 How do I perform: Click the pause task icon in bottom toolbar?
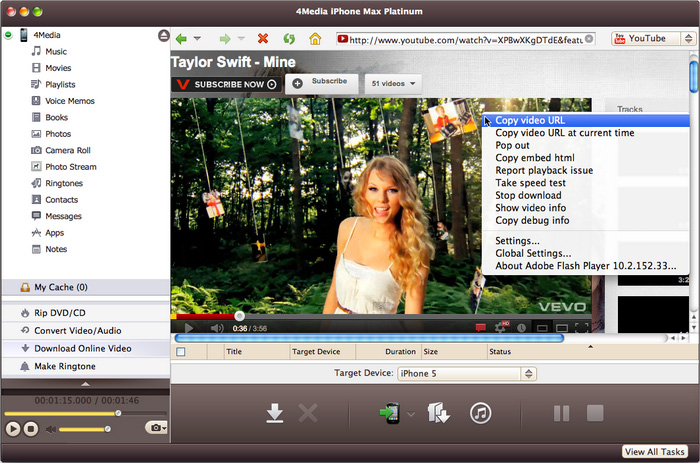click(x=561, y=413)
